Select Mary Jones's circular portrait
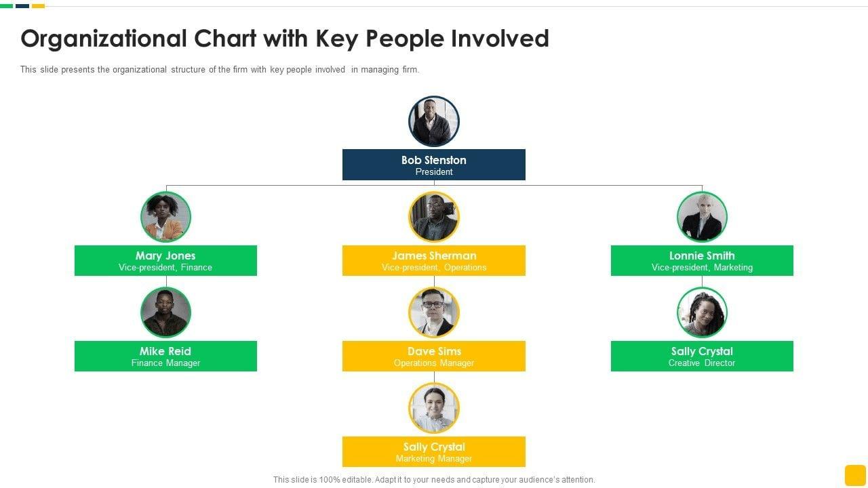This screenshot has width=868, height=488. pos(166,217)
